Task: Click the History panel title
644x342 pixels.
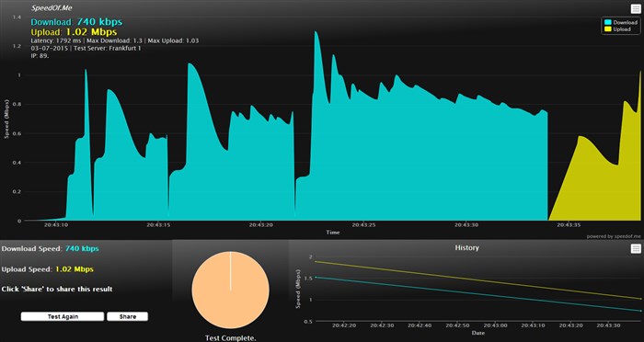Action: tap(466, 247)
